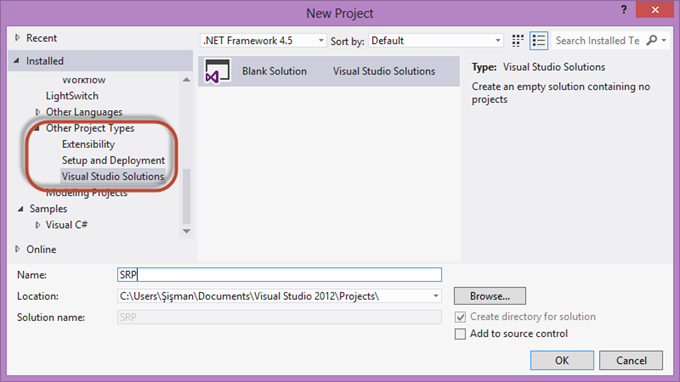Click the Name text field
This screenshot has width=680, height=382.
click(x=279, y=274)
